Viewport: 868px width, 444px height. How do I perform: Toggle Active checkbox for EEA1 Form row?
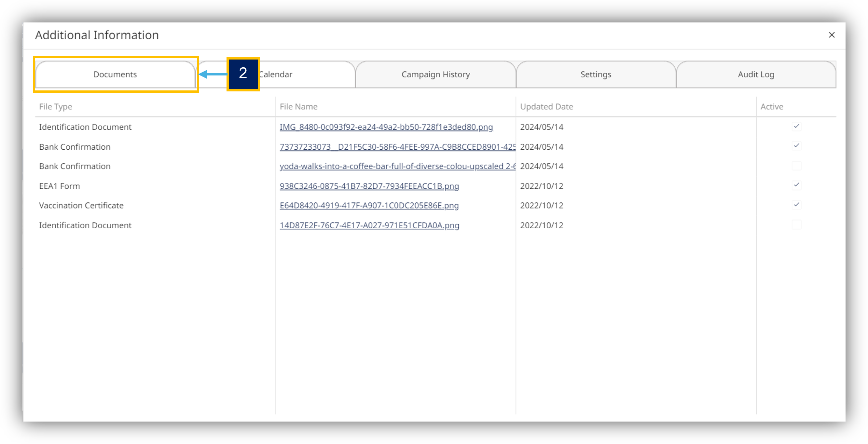(796, 185)
